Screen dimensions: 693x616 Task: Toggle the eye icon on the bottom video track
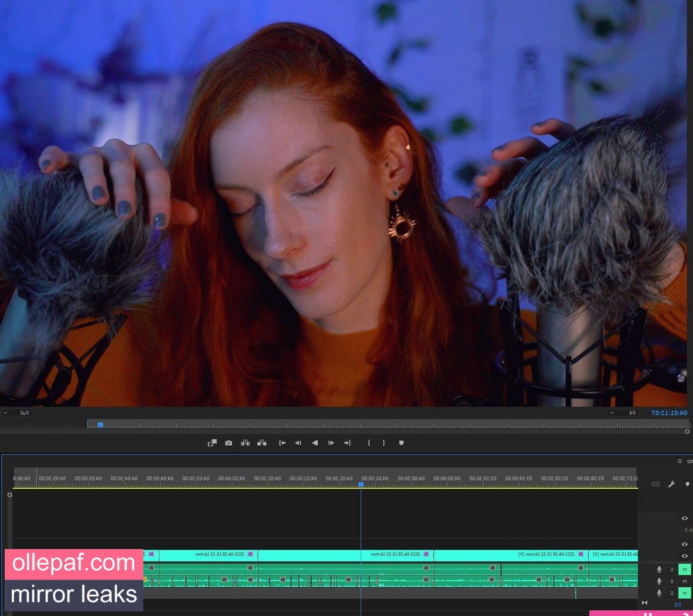tap(685, 556)
